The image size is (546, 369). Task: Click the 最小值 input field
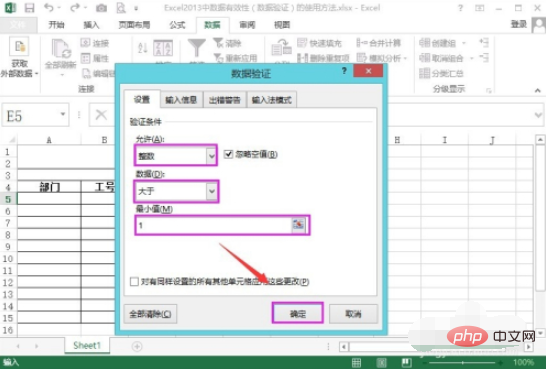(x=214, y=225)
